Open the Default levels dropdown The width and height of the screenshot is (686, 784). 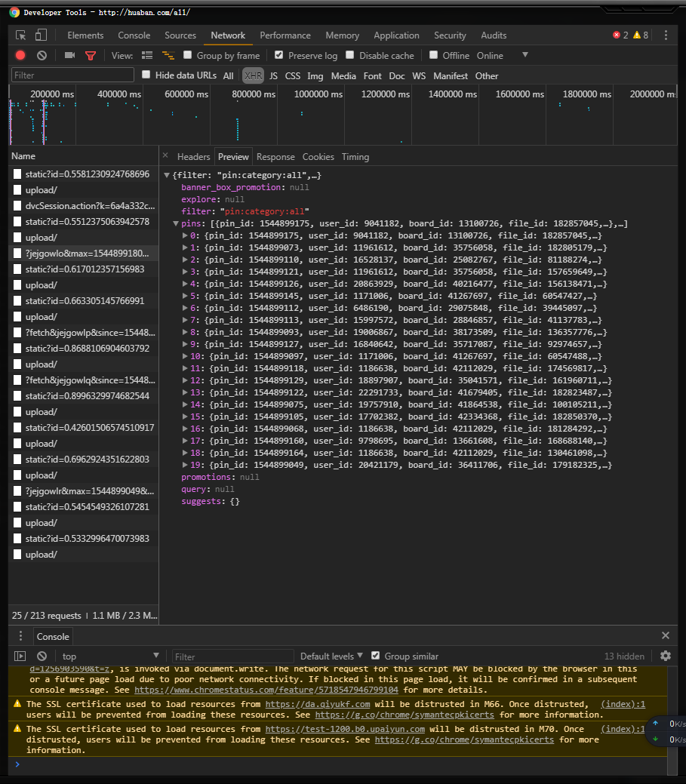click(x=331, y=656)
